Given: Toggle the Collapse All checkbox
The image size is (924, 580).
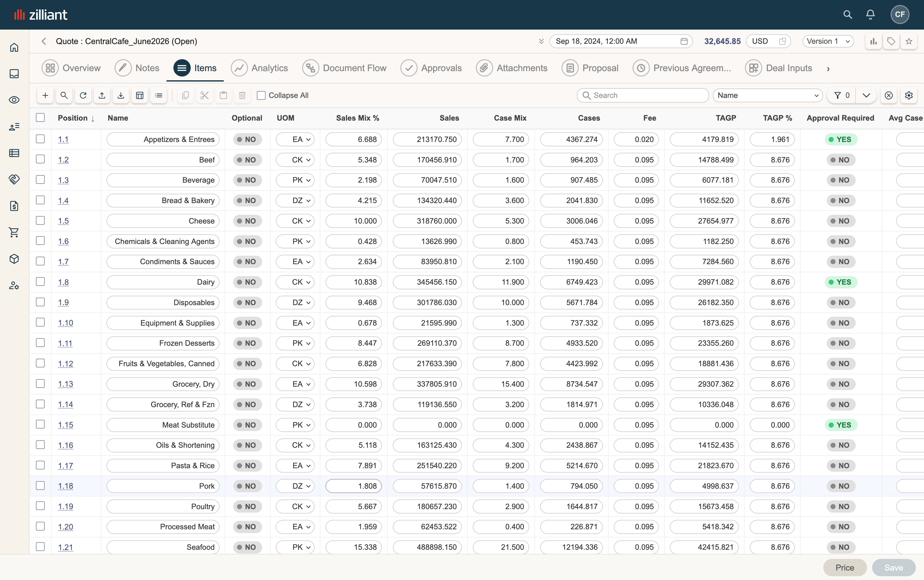Looking at the screenshot, I should 261,95.
